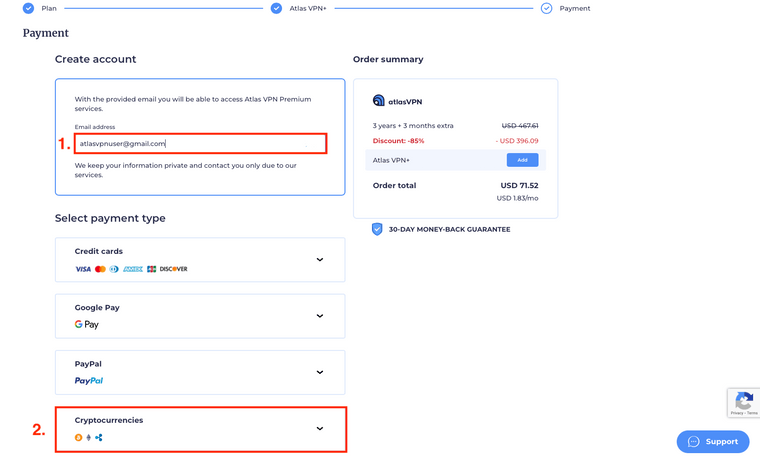This screenshot has width=760, height=460.
Task: Click the PayPal logo
Action: 89,381
